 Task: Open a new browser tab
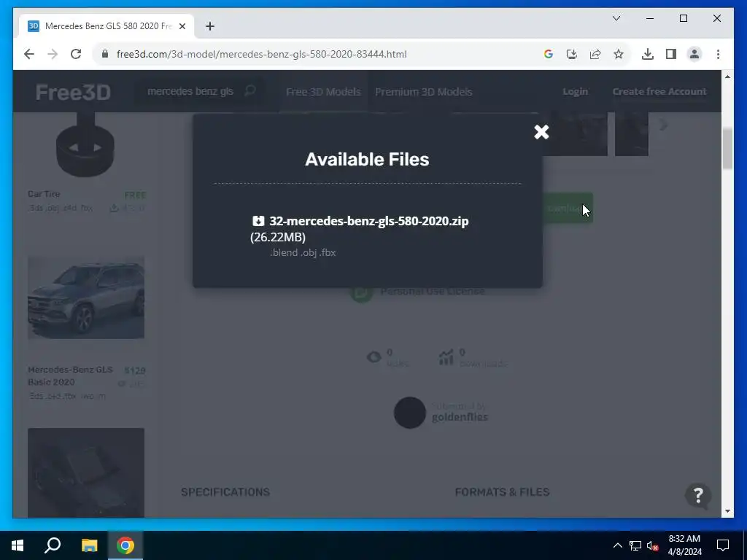point(209,26)
